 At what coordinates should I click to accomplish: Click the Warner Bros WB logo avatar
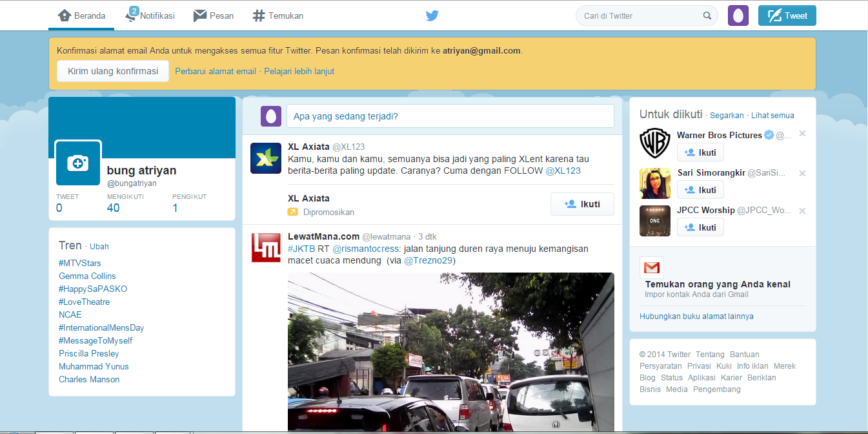pos(655,143)
